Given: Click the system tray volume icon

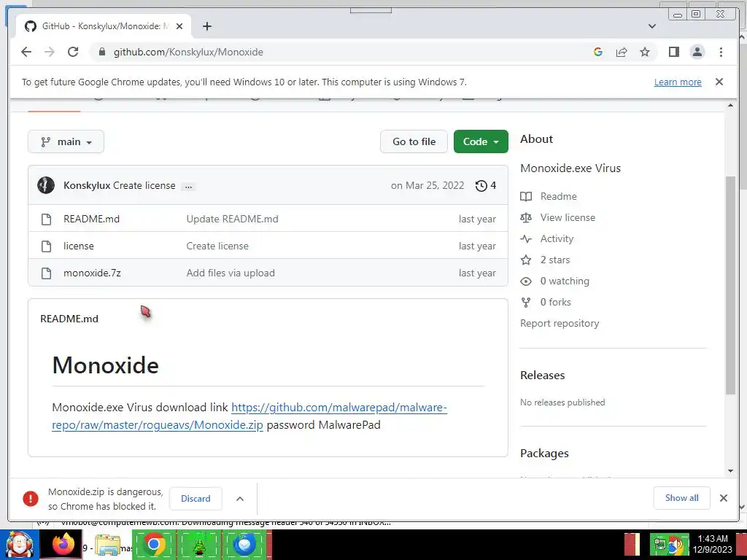Looking at the screenshot, I should (x=676, y=545).
